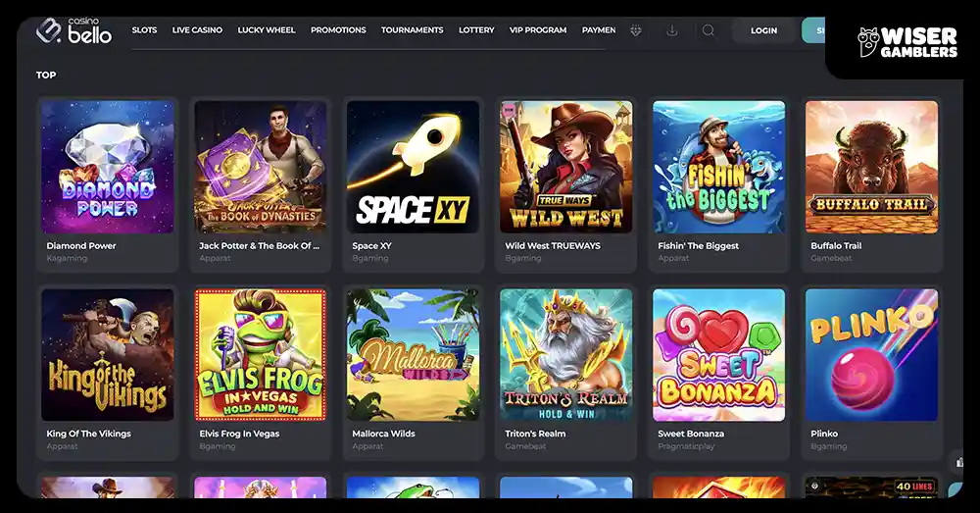980x513 pixels.
Task: Click the Sweet Bonanza title text
Action: [x=691, y=434]
